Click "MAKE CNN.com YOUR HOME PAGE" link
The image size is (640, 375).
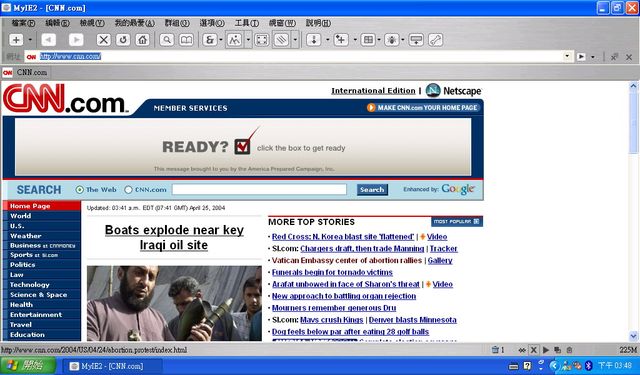[x=422, y=108]
